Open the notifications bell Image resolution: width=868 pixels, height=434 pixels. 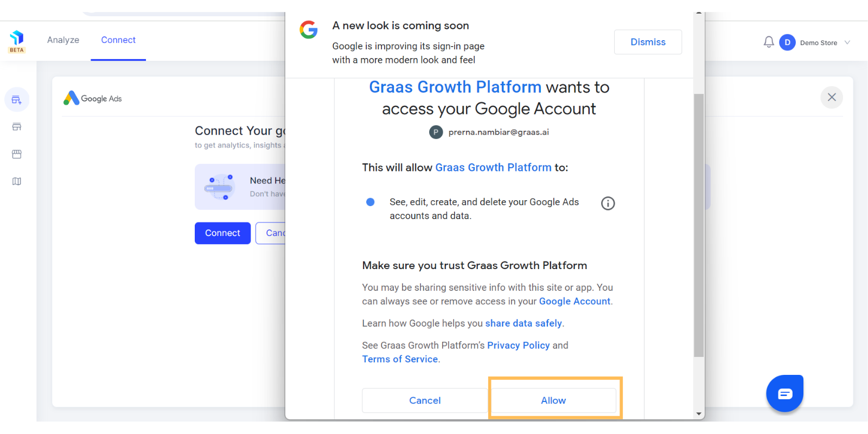(x=769, y=42)
